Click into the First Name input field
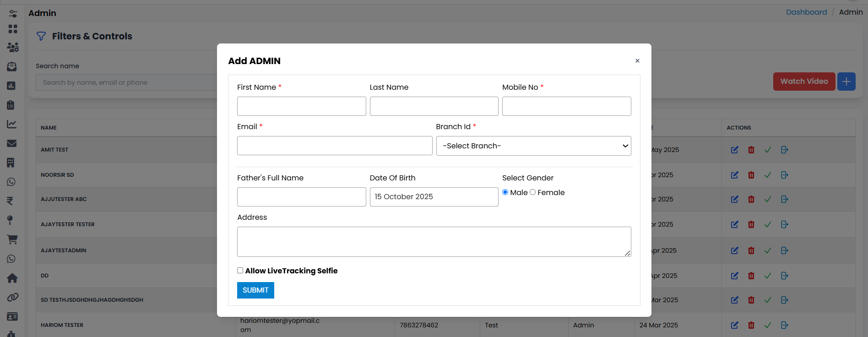 (301, 106)
